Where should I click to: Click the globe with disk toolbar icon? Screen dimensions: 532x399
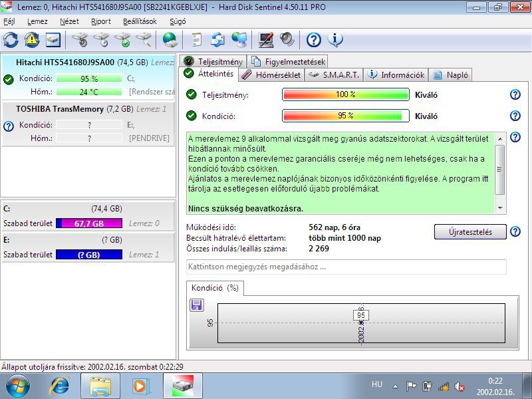click(x=170, y=40)
